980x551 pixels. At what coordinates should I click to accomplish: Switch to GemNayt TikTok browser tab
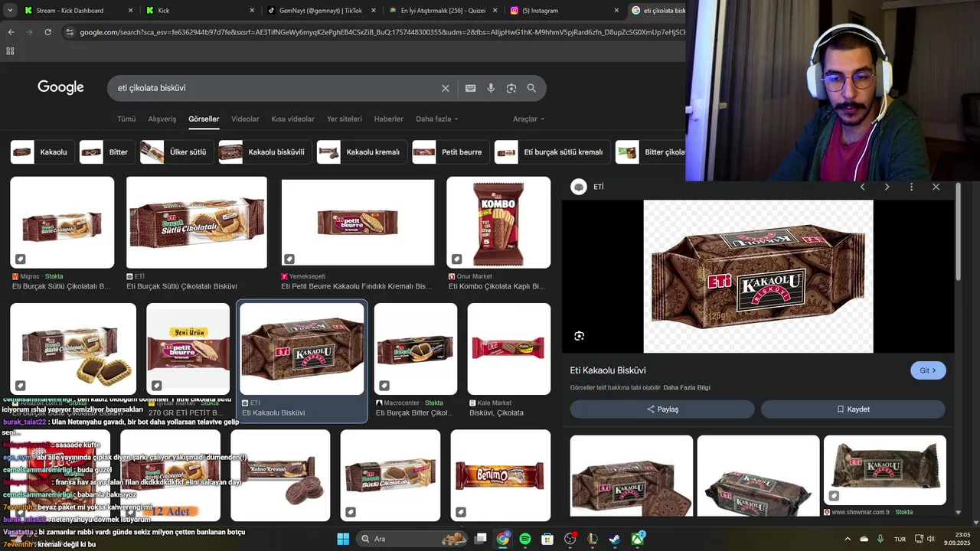[x=320, y=11]
